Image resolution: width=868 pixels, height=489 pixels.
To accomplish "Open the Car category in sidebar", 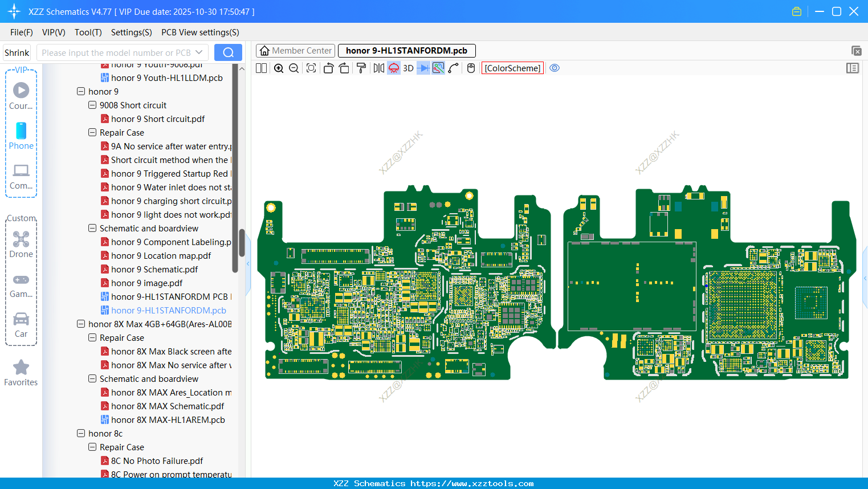I will pyautogui.click(x=21, y=325).
